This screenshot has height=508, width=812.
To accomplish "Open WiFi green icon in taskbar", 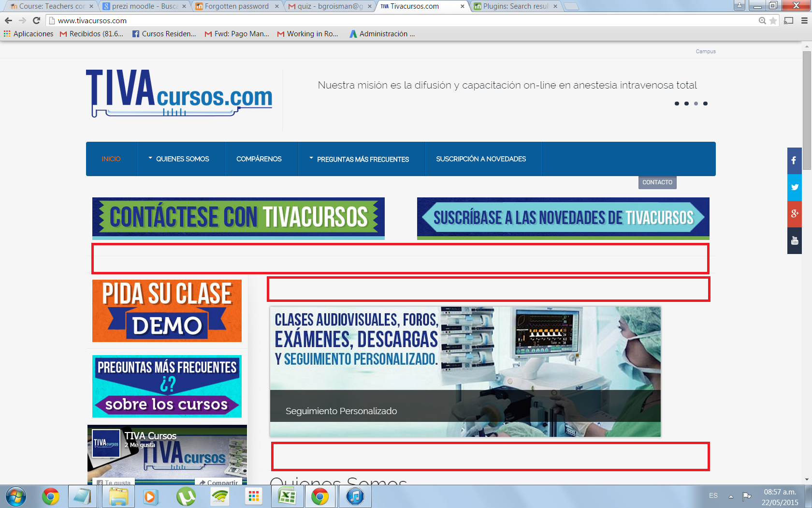I will (x=220, y=496).
